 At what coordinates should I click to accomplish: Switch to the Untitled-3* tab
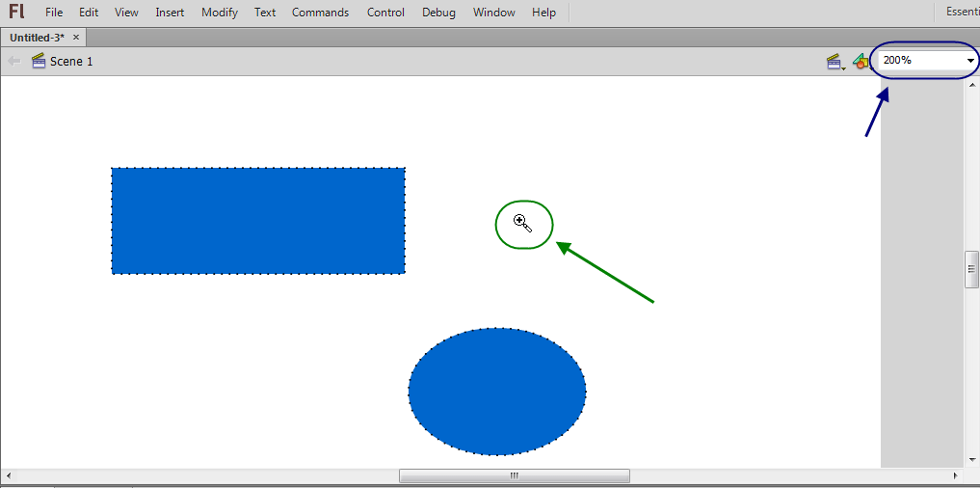click(x=37, y=38)
